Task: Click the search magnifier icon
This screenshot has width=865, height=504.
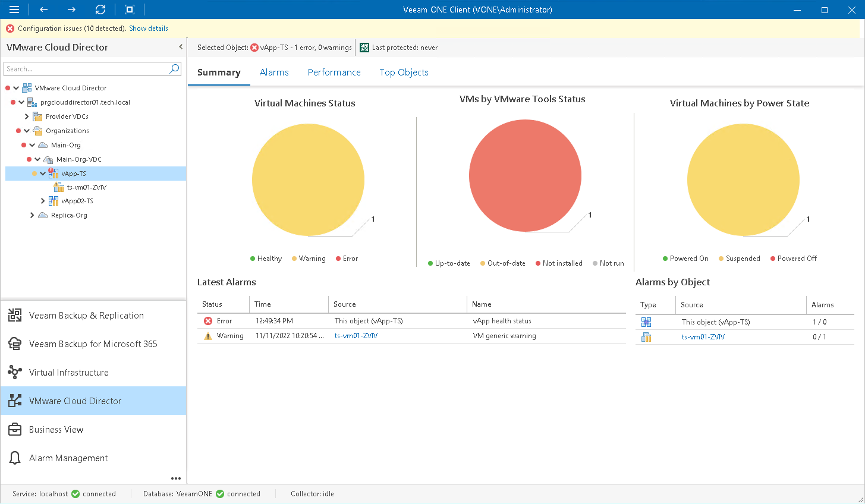Action: click(174, 69)
